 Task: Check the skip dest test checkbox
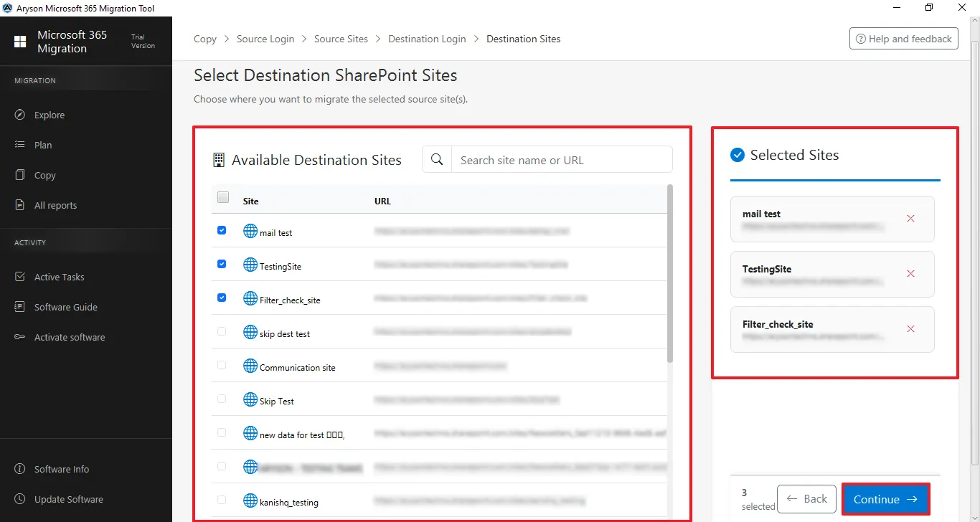[222, 331]
